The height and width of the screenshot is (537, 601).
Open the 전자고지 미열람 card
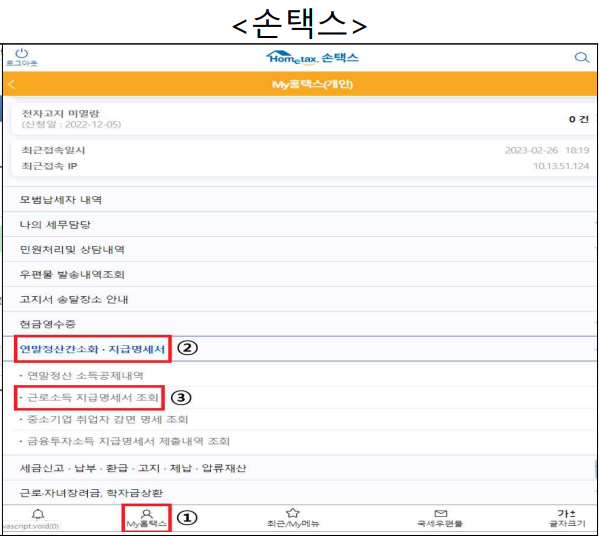click(305, 119)
